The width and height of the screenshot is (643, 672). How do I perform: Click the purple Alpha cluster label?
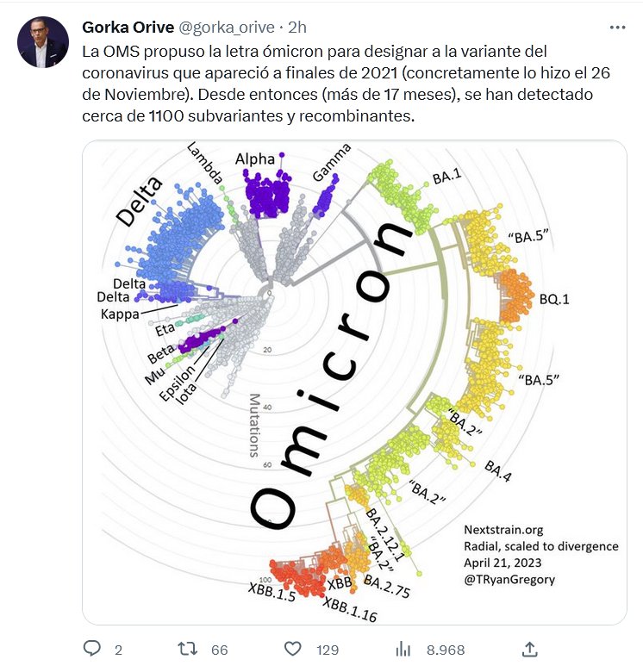(x=254, y=159)
